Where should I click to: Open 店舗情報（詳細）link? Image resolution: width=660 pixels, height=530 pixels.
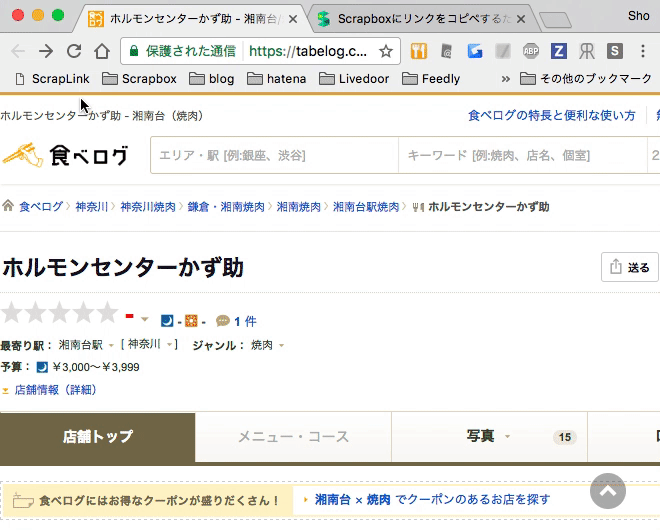pos(56,390)
